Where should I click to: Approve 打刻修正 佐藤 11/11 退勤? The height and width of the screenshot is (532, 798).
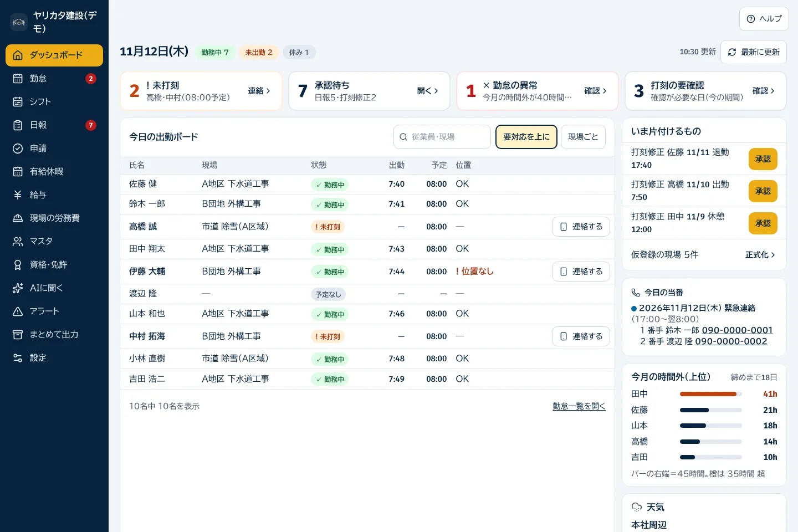(x=763, y=159)
